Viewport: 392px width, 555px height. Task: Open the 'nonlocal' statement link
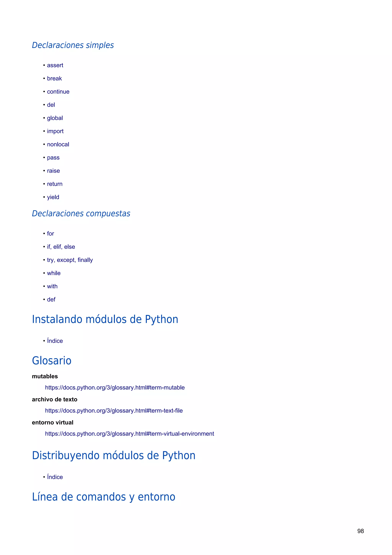click(x=58, y=144)
